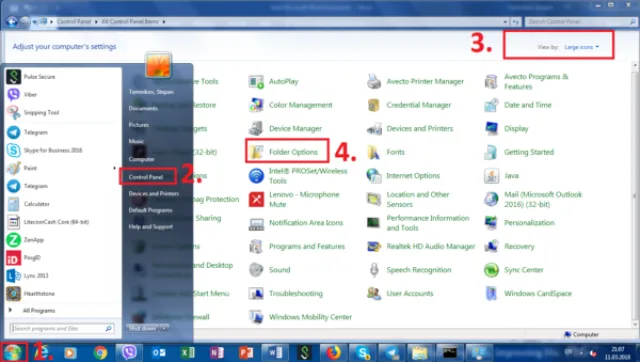Screen dimensions: 640x362
Task: Open the Java icon
Action: pyautogui.click(x=491, y=176)
